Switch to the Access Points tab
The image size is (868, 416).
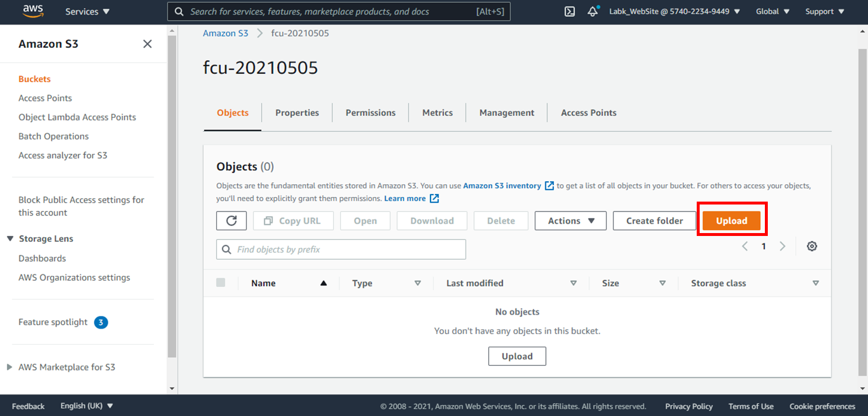pyautogui.click(x=588, y=112)
